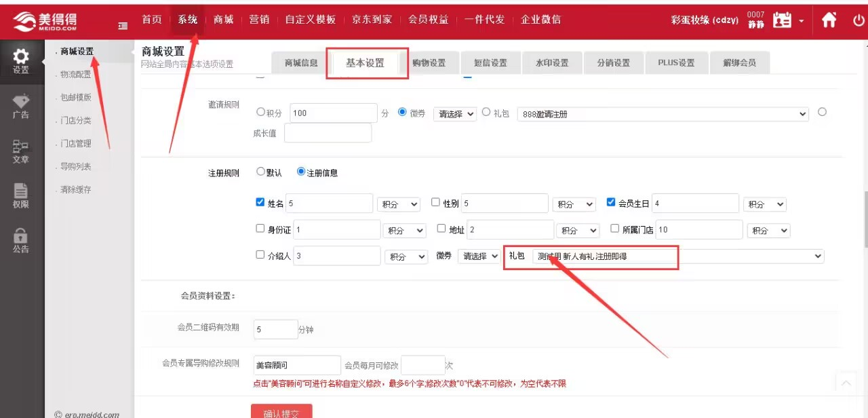This screenshot has width=868, height=418.
Task: Click the home icon in header
Action: (x=829, y=20)
